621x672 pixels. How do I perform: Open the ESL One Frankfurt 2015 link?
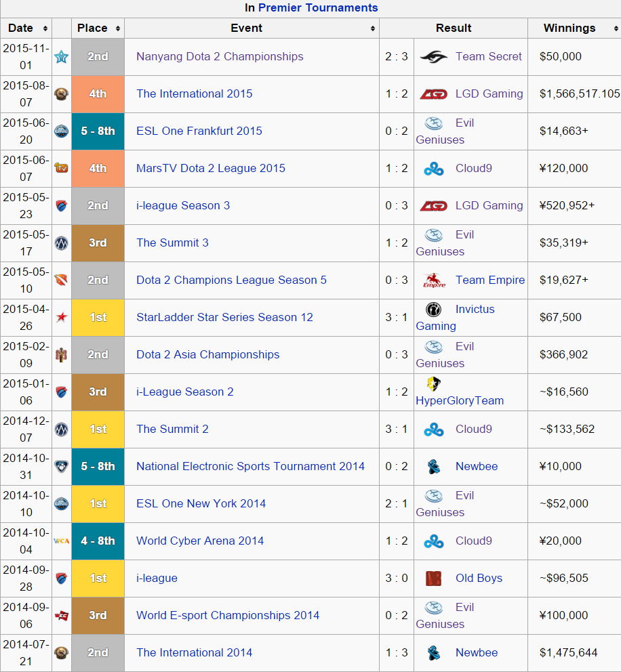[199, 131]
